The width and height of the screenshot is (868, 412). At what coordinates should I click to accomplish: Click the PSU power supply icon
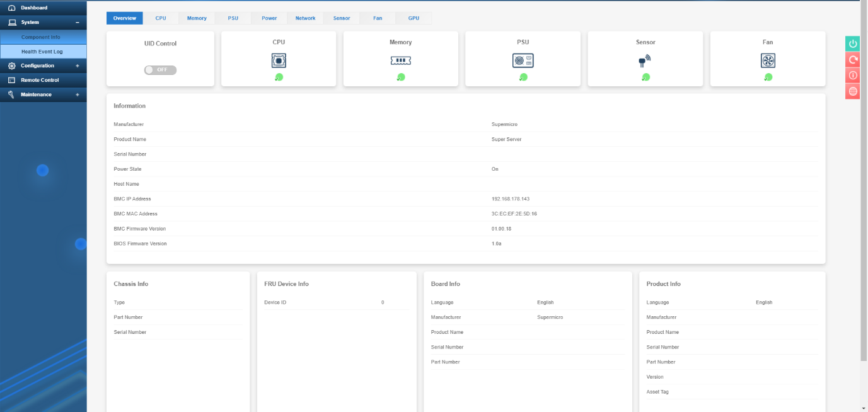click(x=523, y=60)
